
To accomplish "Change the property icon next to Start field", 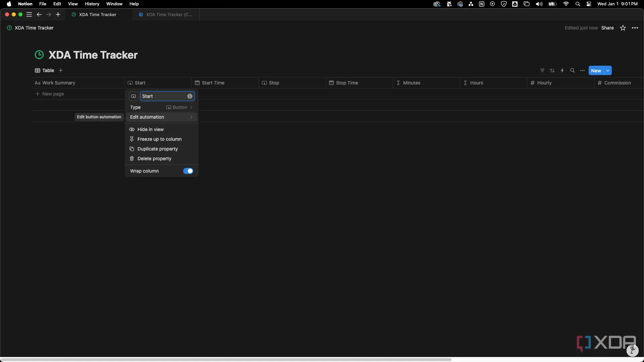I will [133, 96].
